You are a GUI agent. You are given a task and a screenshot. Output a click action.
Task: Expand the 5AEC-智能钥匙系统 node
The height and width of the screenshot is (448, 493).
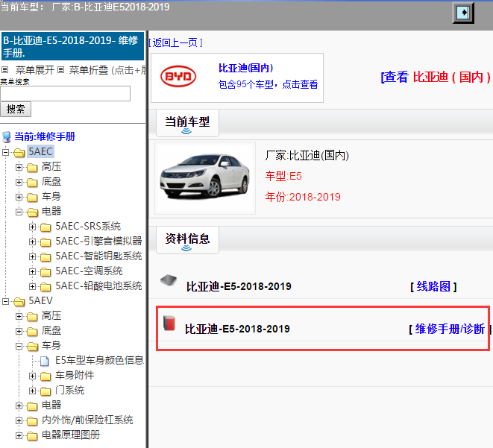point(32,256)
